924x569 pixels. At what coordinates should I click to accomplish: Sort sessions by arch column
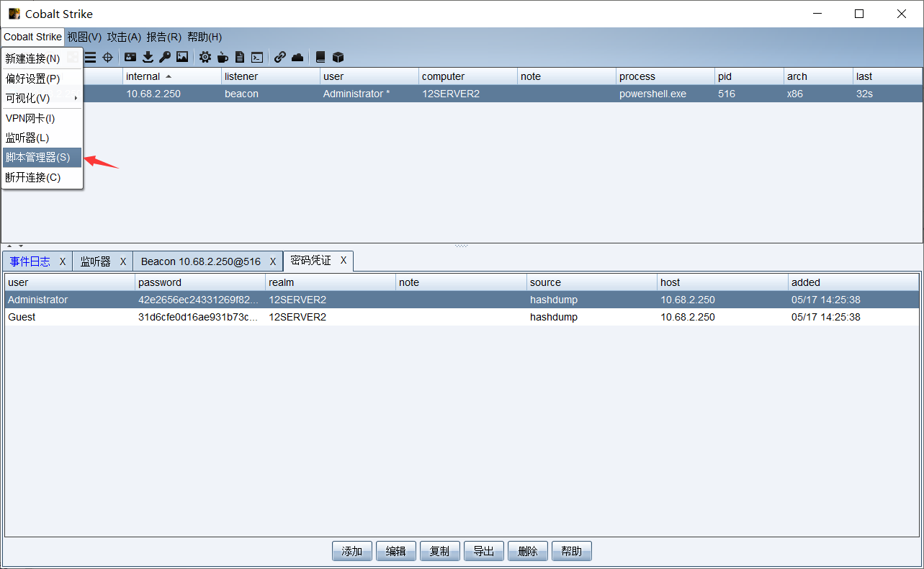click(818, 76)
